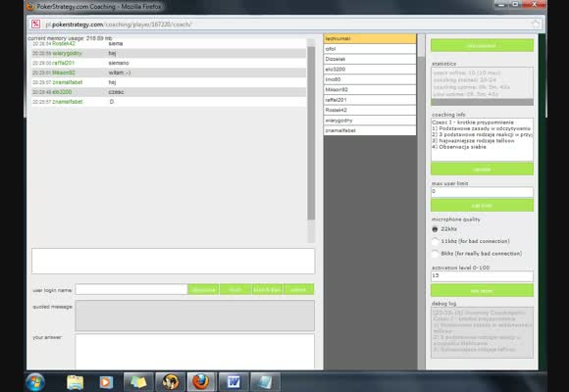569x392 pixels.
Task: Bookmark this page with the star icon
Action: point(536,24)
